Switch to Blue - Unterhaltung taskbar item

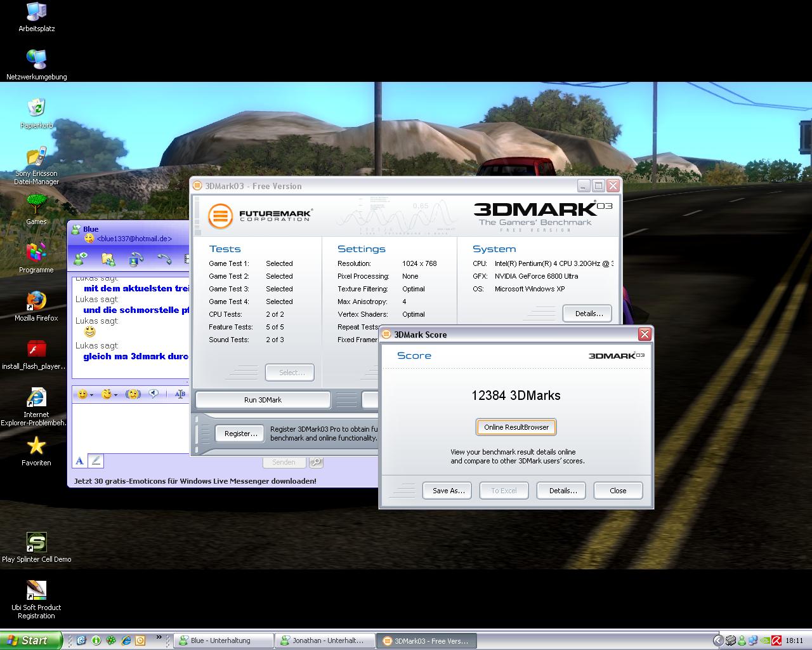click(x=223, y=640)
